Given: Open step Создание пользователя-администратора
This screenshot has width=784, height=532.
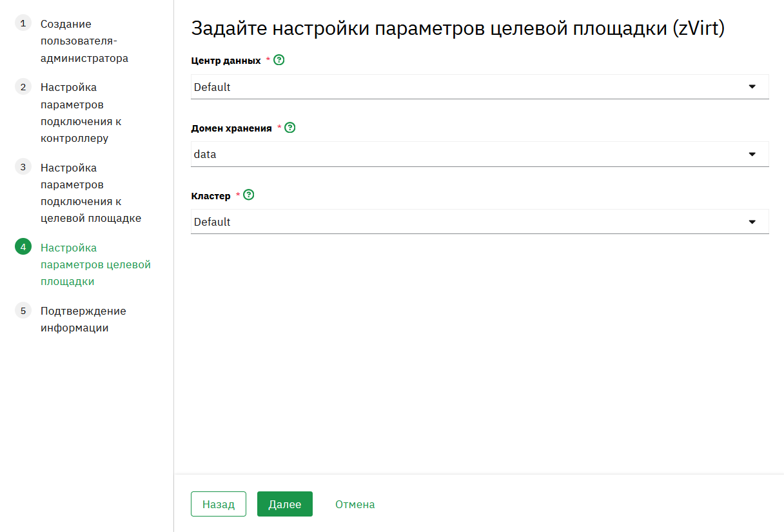Looking at the screenshot, I should (84, 41).
